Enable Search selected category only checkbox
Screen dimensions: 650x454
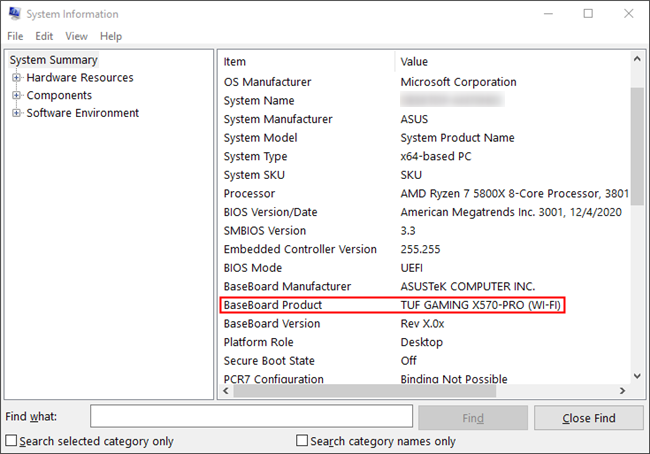pos(12,441)
